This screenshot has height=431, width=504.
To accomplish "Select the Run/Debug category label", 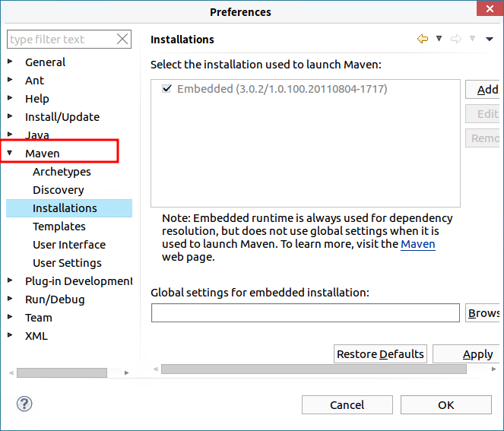I will pos(55,299).
